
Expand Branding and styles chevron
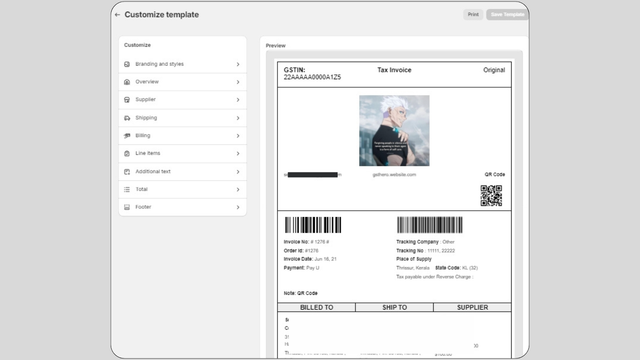click(238, 64)
